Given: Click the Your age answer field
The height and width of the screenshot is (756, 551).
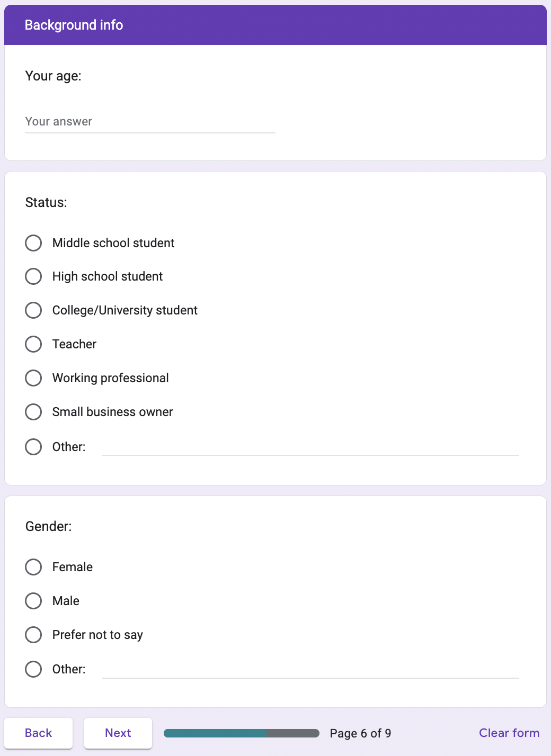Looking at the screenshot, I should (x=150, y=122).
